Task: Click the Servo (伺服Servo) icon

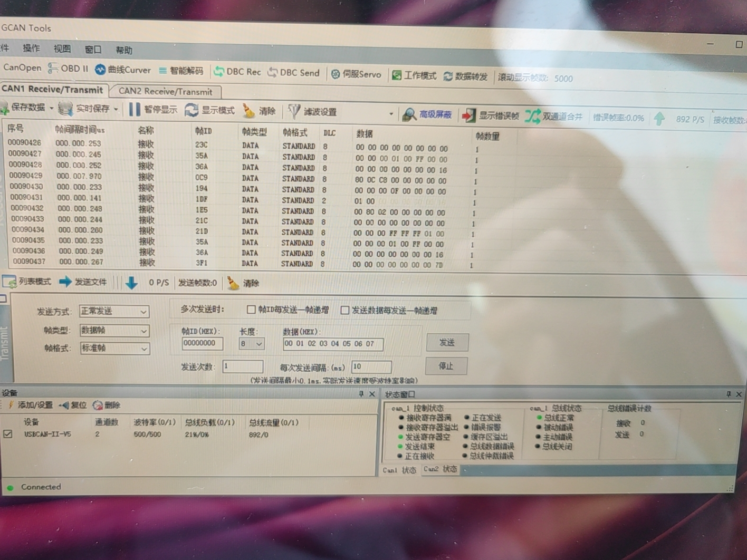Action: [336, 74]
